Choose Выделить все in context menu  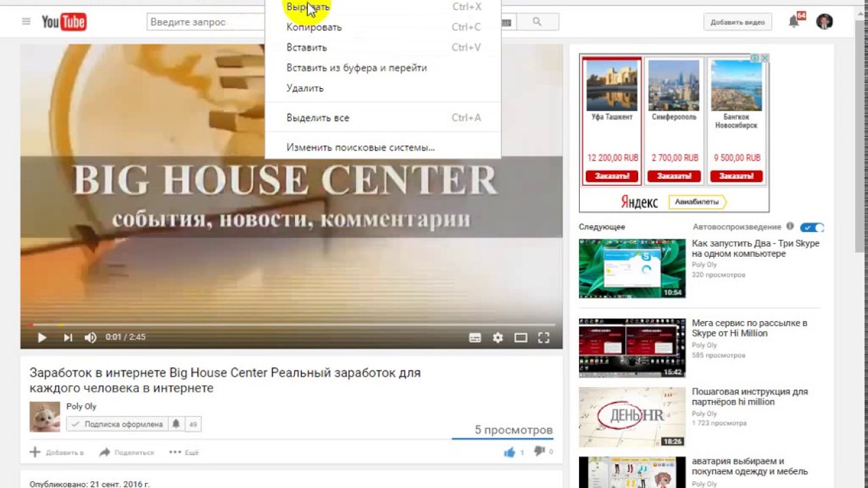[383, 118]
